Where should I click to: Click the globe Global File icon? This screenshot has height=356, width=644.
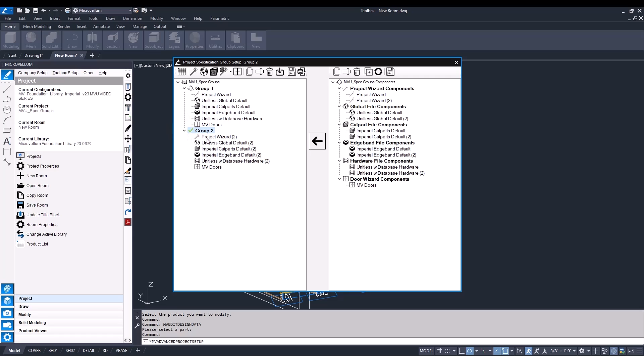pyautogui.click(x=204, y=72)
